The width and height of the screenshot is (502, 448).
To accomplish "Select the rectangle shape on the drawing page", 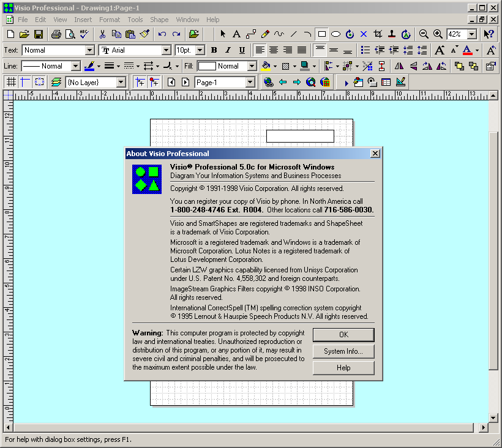I will (300, 136).
